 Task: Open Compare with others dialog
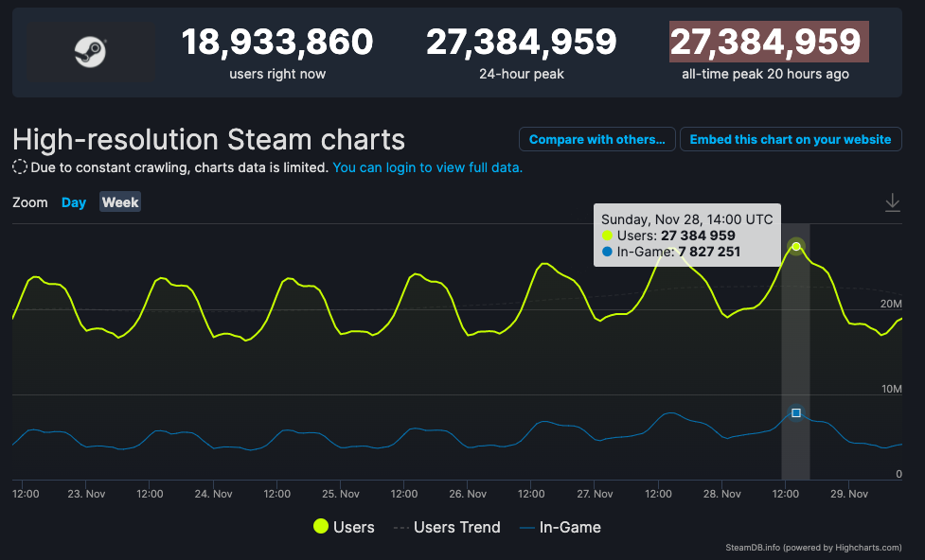(x=597, y=140)
